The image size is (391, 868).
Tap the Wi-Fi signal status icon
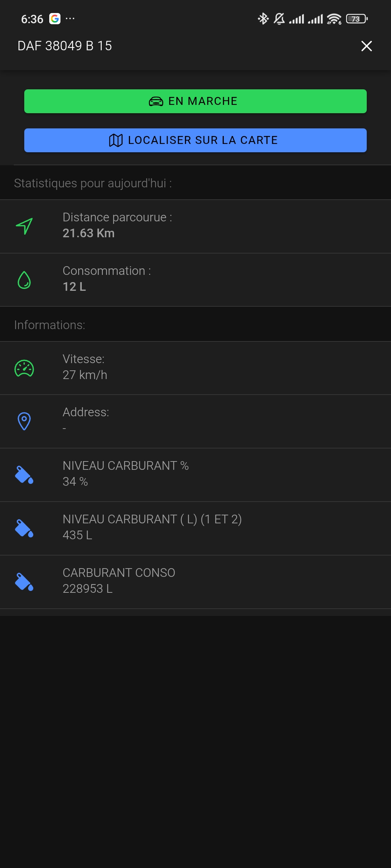334,19
